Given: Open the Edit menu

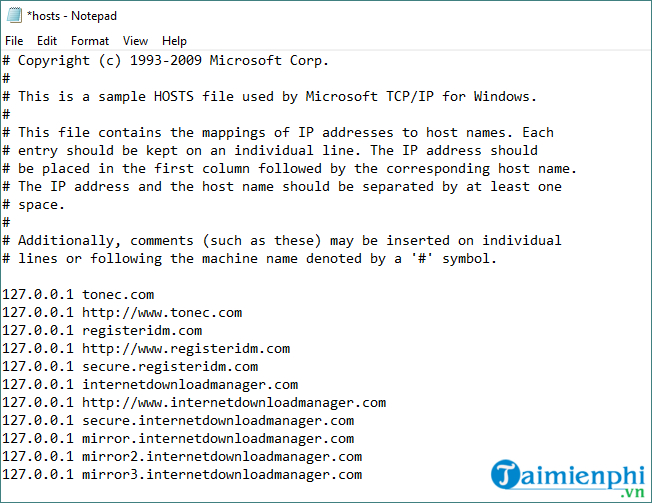Looking at the screenshot, I should pos(47,41).
